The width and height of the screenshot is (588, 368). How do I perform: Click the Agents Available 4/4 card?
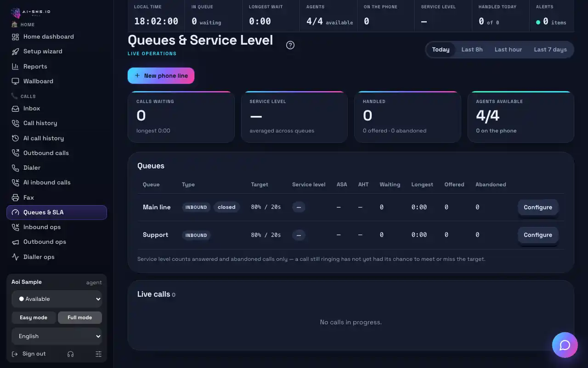point(521,117)
